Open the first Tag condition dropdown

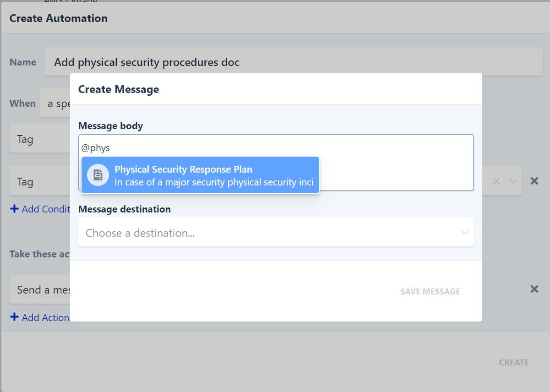pos(40,139)
